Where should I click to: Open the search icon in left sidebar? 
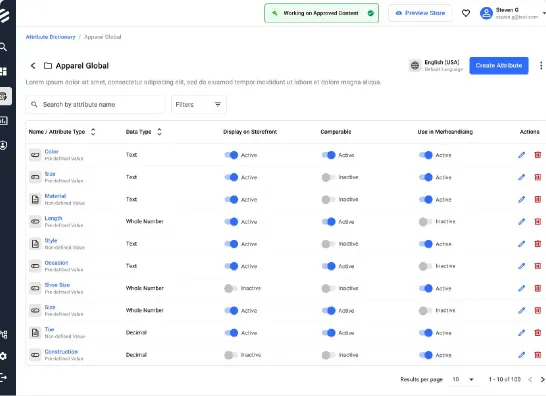[x=3, y=47]
